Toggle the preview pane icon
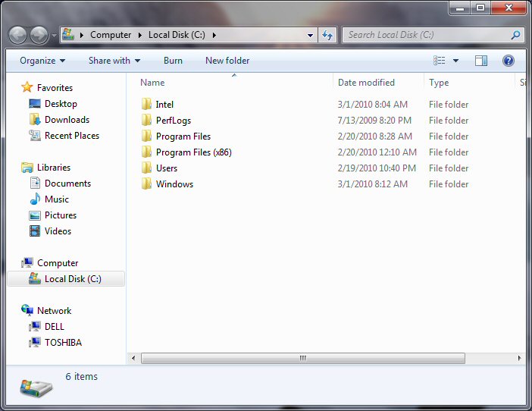This screenshot has width=532, height=411. [x=481, y=61]
